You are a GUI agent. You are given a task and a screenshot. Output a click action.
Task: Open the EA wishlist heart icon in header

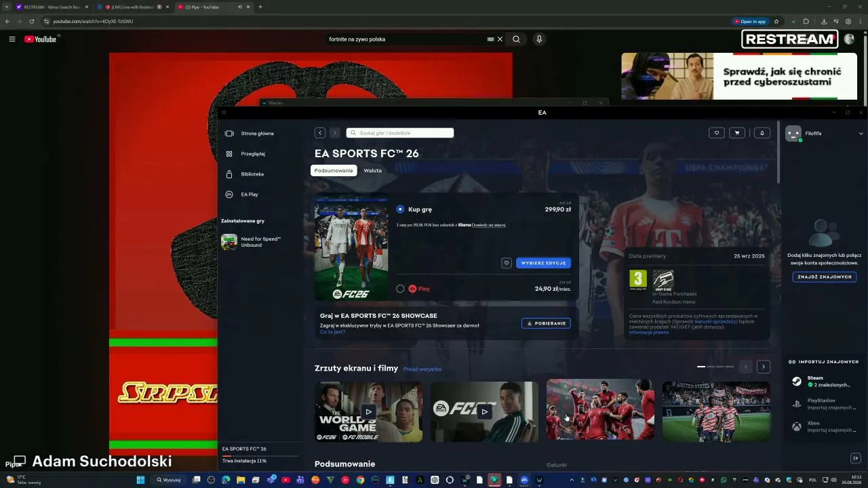(716, 133)
